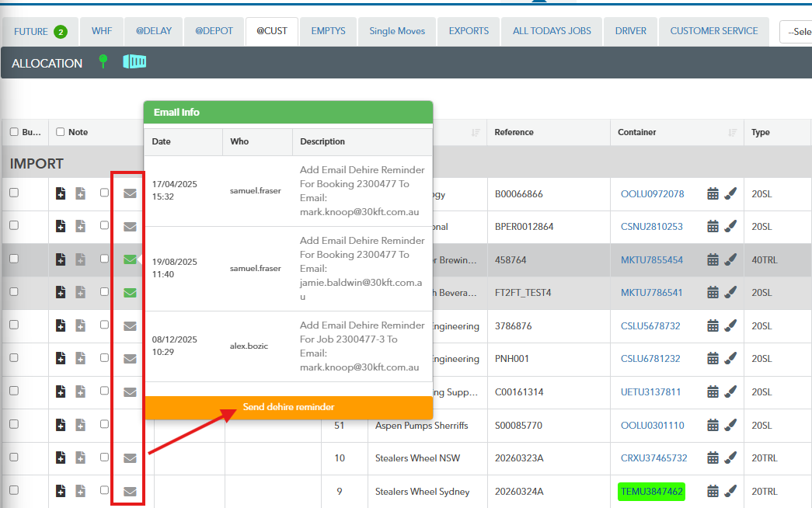
Task: Check leftmost checkbox in Aspen Pumps Sherriffs row
Action: (14, 425)
